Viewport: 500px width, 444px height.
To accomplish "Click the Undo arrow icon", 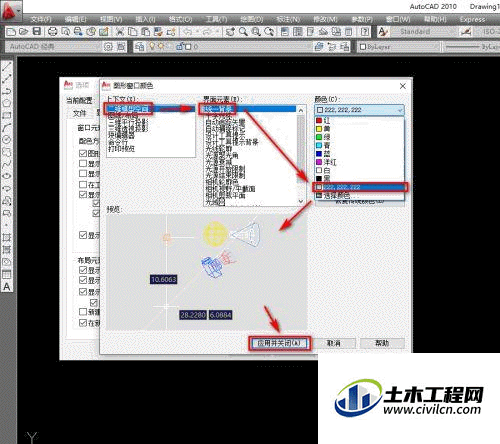I will (x=188, y=32).
